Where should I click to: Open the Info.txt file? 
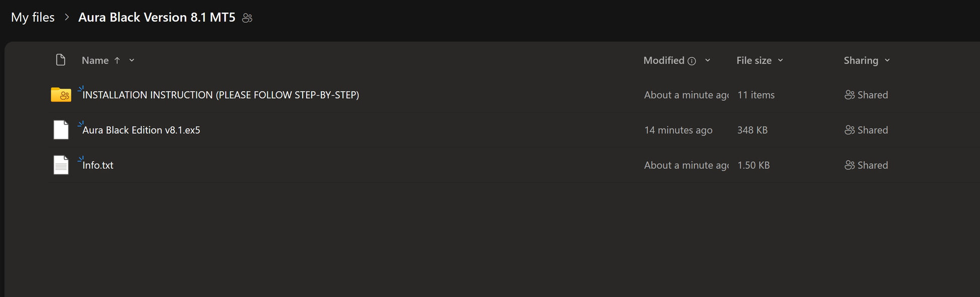98,165
